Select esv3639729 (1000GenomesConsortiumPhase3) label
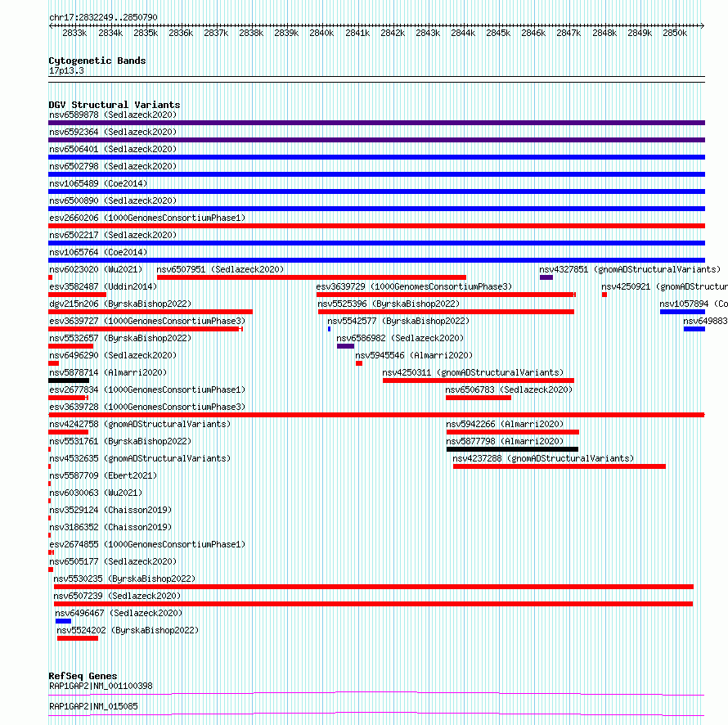The image size is (728, 725). click(x=414, y=286)
